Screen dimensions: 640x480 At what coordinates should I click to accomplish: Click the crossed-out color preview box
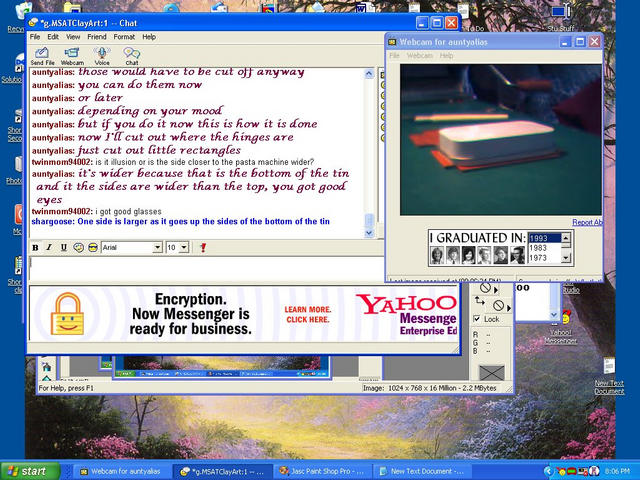pyautogui.click(x=491, y=373)
